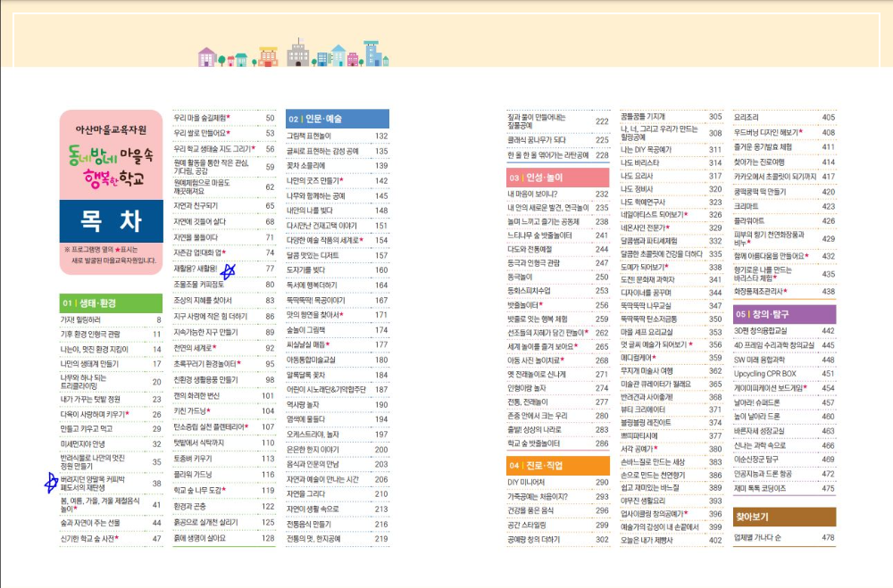Click the '03 인성·놀이' section header
Viewport: 893px width, 588px height.
[x=558, y=178]
